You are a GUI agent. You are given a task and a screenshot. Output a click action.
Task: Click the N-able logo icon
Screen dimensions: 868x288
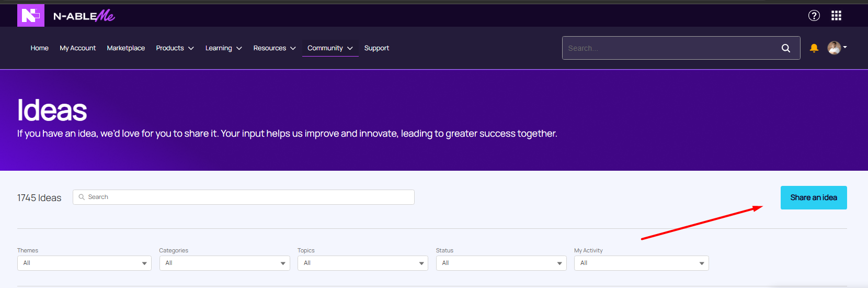pos(30,16)
